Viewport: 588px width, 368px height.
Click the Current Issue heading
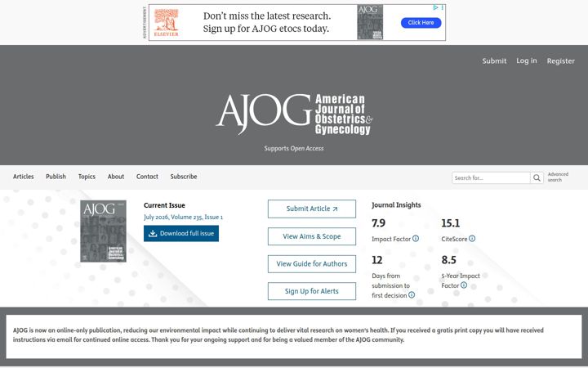pos(164,205)
